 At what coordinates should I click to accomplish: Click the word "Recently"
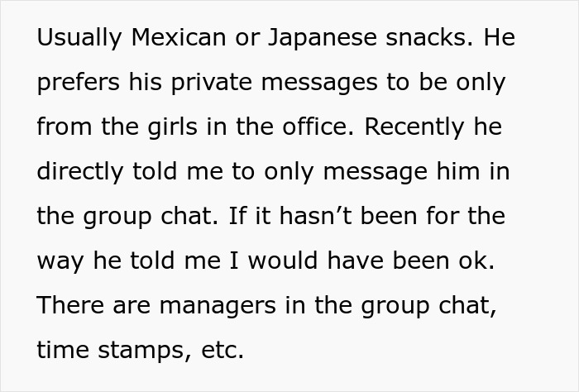(x=409, y=127)
